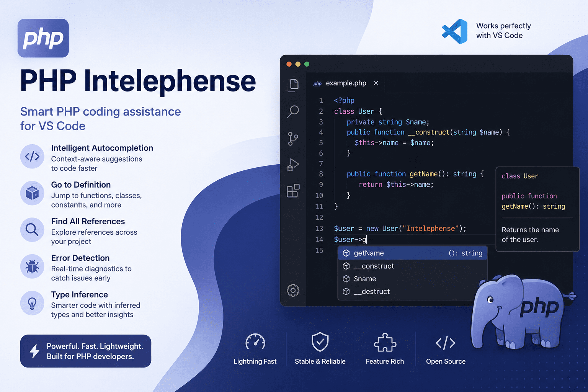Screen dimensions: 588x392
Task: Click the 'Find All References' heading
Action: pos(88,221)
